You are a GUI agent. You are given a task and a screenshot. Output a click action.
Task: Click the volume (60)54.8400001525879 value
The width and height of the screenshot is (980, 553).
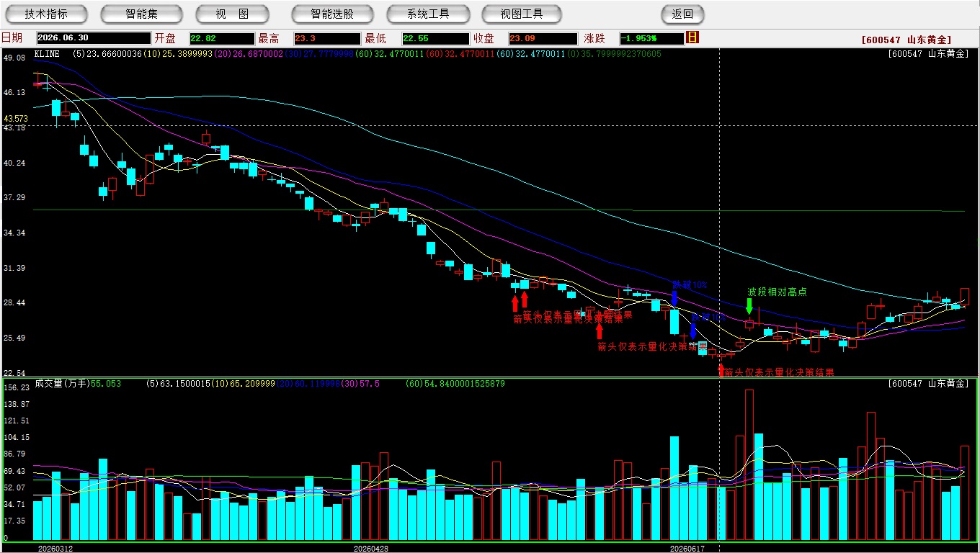(455, 384)
